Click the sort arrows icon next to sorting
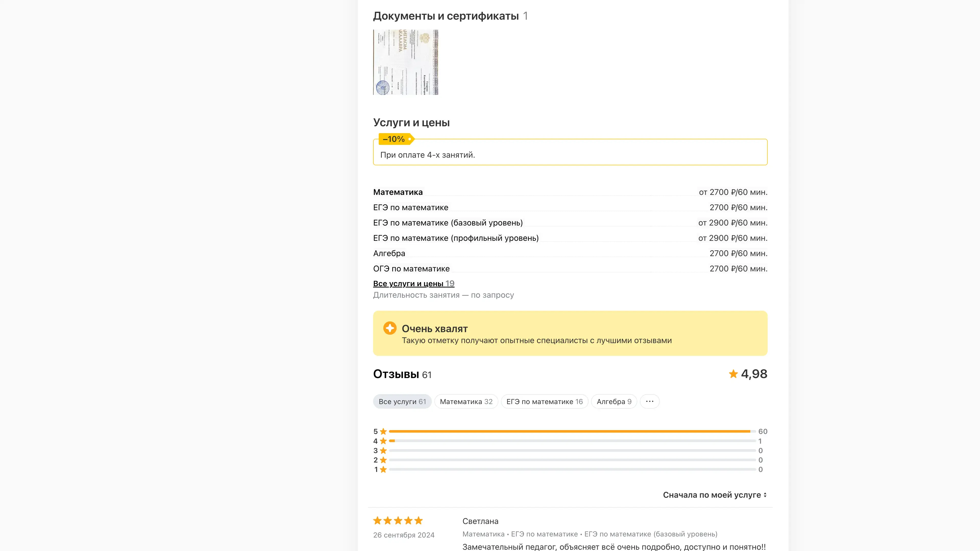This screenshot has width=980, height=551. click(x=765, y=495)
